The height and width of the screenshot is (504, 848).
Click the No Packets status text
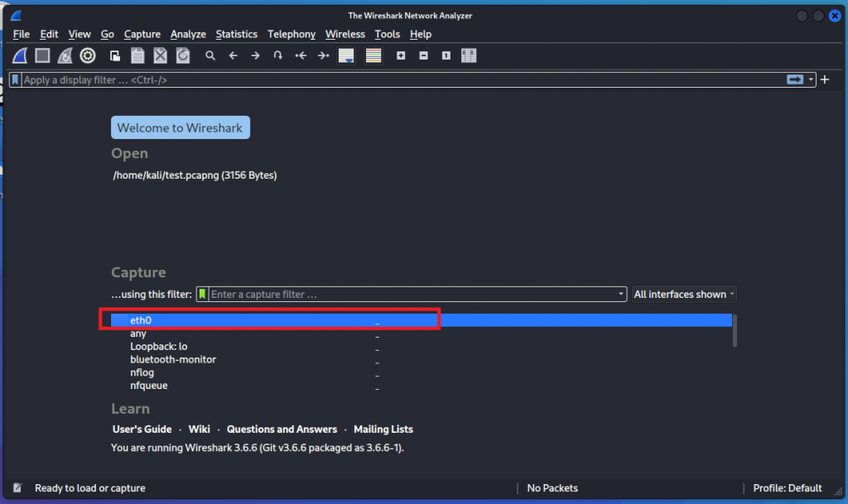click(552, 487)
